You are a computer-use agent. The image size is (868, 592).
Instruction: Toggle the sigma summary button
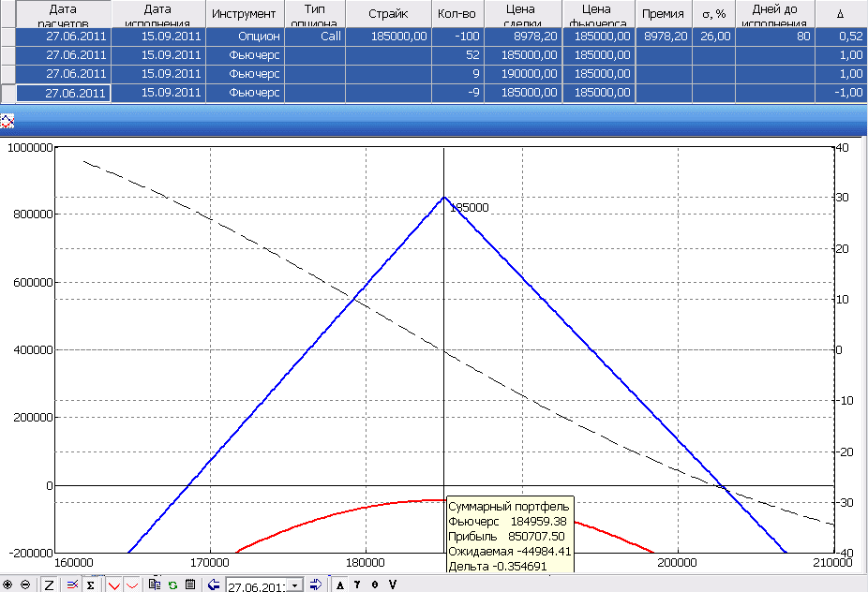(x=90, y=585)
